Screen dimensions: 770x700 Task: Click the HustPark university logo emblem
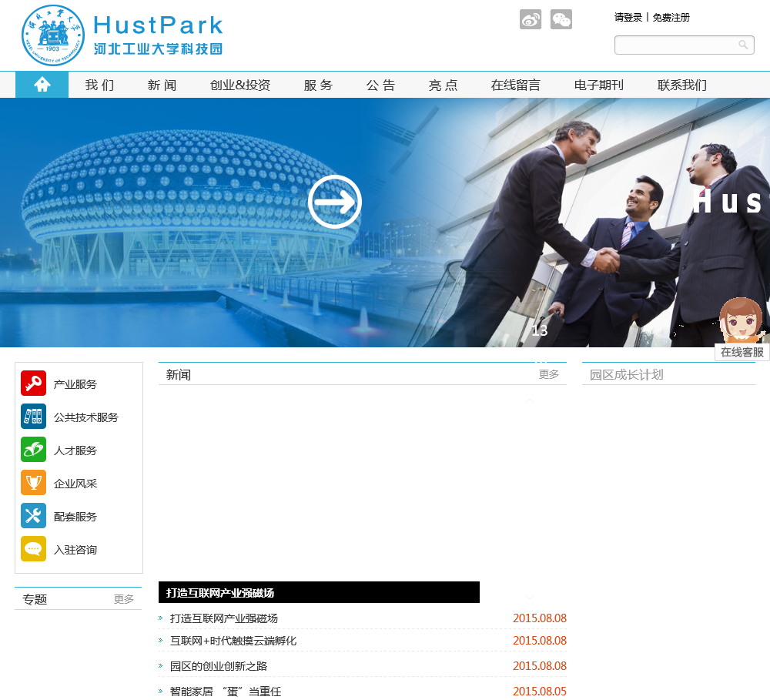point(53,35)
